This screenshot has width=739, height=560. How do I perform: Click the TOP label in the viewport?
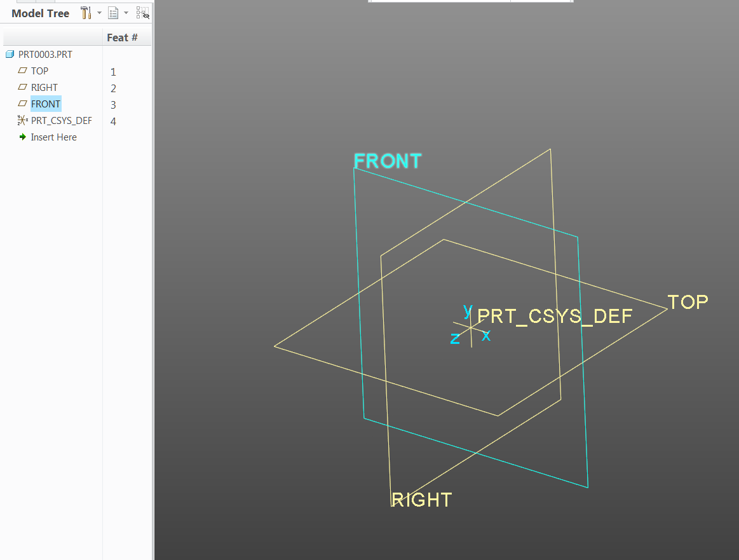coord(688,302)
